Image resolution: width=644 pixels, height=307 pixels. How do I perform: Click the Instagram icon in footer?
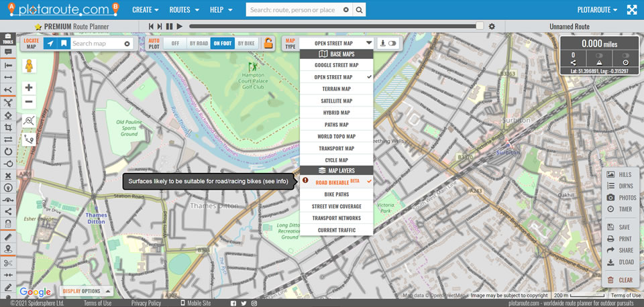pos(254,303)
